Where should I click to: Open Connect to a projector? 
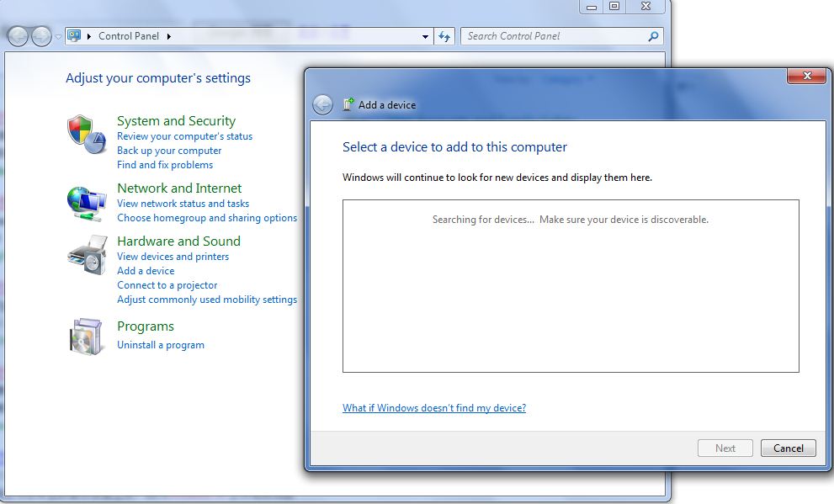[x=167, y=285]
